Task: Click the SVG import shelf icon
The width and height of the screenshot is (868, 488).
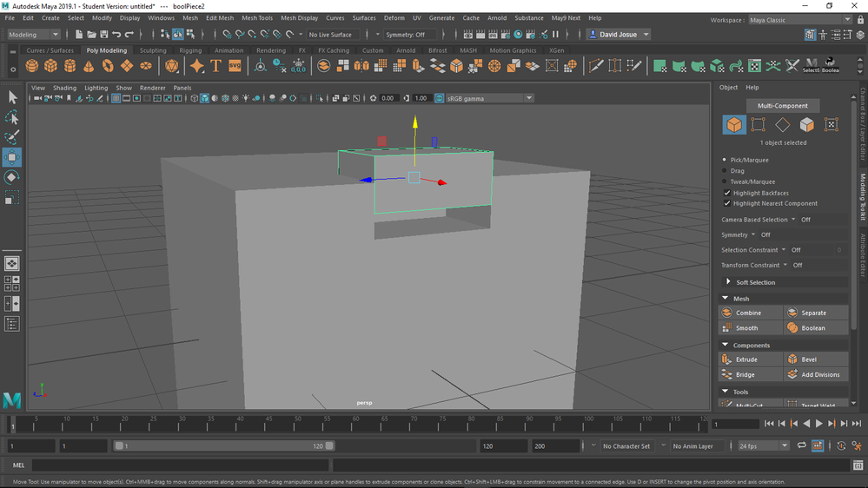Action: click(235, 67)
